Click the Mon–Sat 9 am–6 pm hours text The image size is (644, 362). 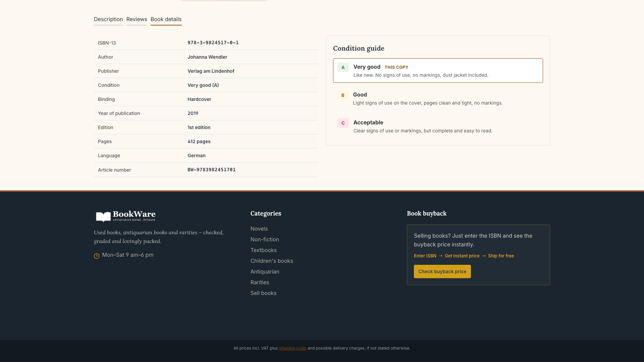(128, 255)
